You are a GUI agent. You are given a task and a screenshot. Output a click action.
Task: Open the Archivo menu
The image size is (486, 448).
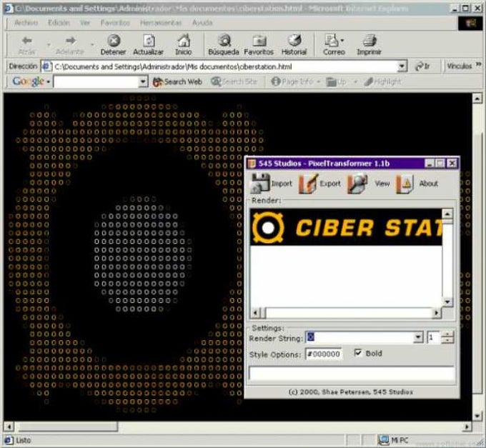(x=26, y=23)
